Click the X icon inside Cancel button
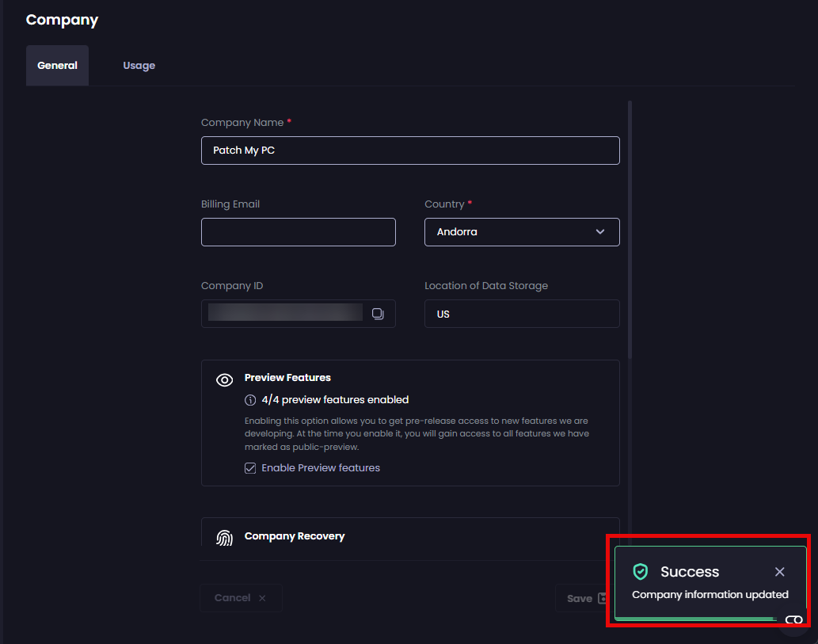 coord(261,598)
